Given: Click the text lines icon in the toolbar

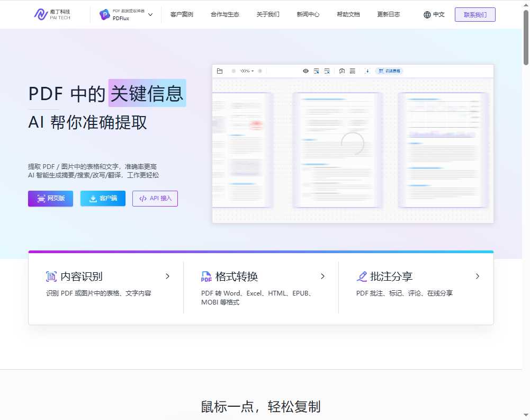Looking at the screenshot, I should (352, 71).
